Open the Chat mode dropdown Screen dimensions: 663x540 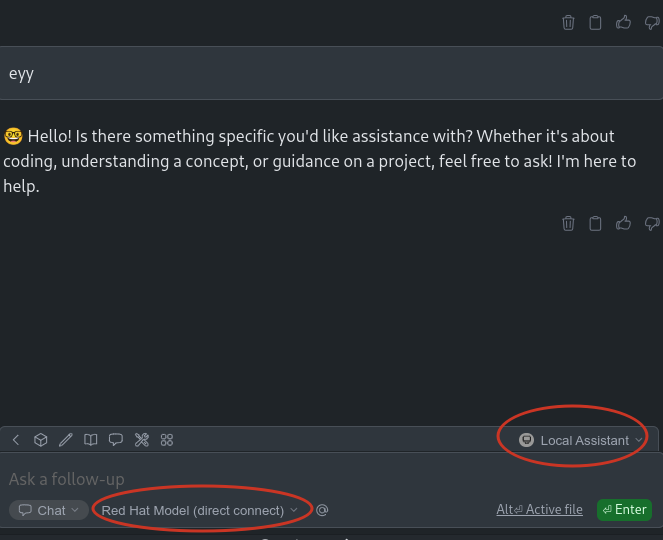[x=49, y=510]
